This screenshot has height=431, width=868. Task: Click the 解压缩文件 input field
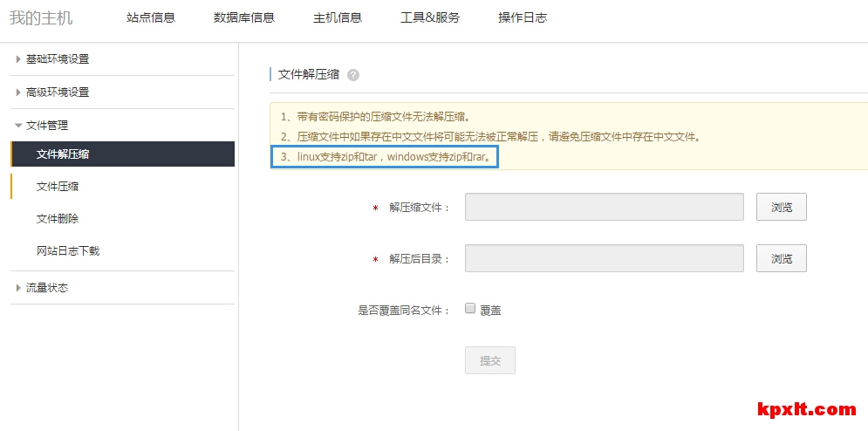604,208
